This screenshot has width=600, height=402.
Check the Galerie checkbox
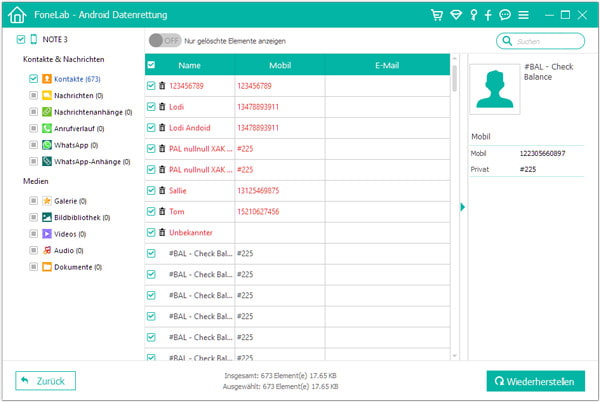pyautogui.click(x=33, y=200)
